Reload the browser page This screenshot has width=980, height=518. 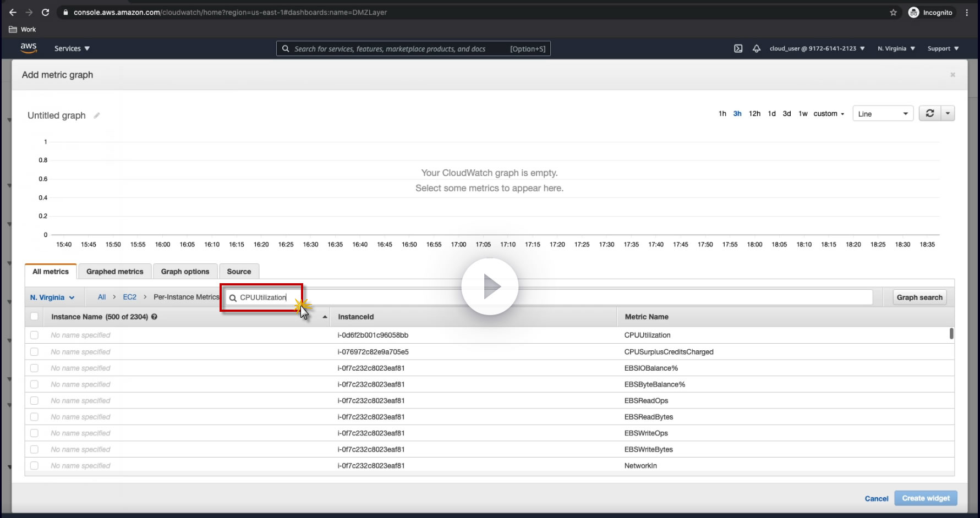pos(46,12)
